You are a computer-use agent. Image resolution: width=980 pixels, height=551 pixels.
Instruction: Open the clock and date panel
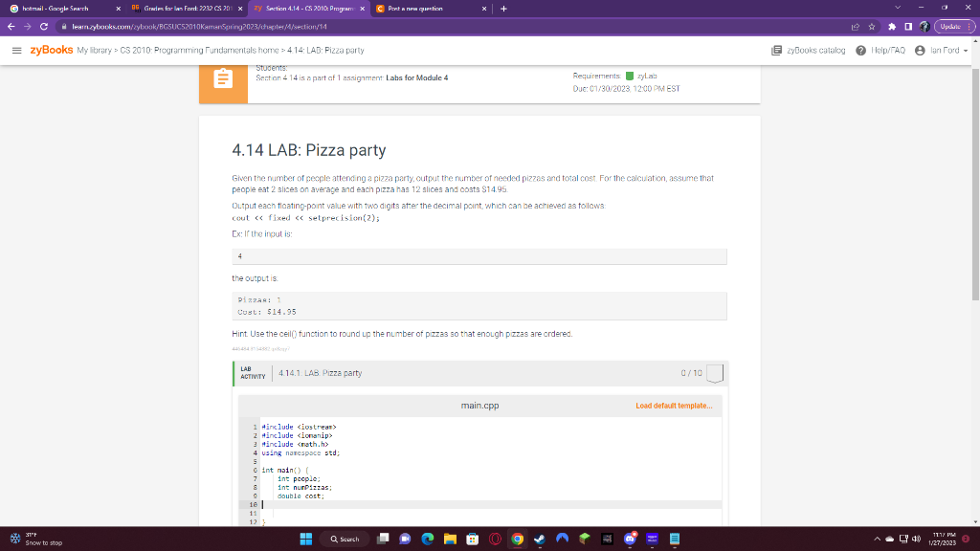(943, 540)
